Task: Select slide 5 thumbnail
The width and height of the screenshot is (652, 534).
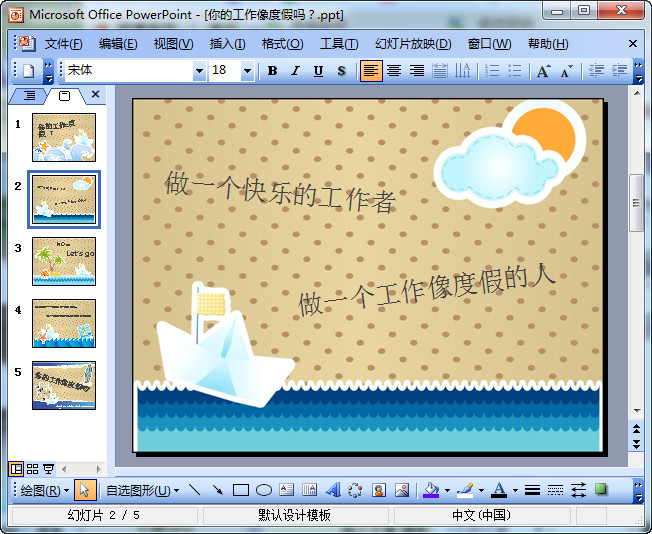Action: [64, 385]
